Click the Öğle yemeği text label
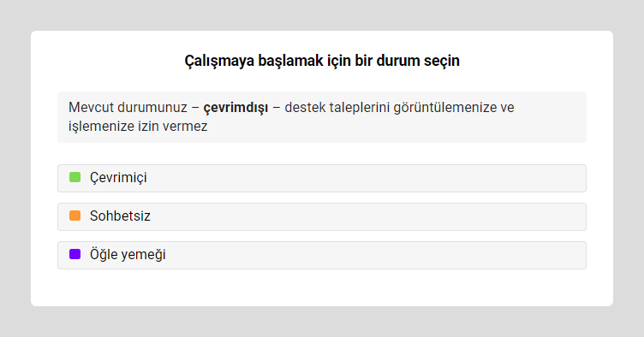This screenshot has width=644, height=337. (x=128, y=255)
